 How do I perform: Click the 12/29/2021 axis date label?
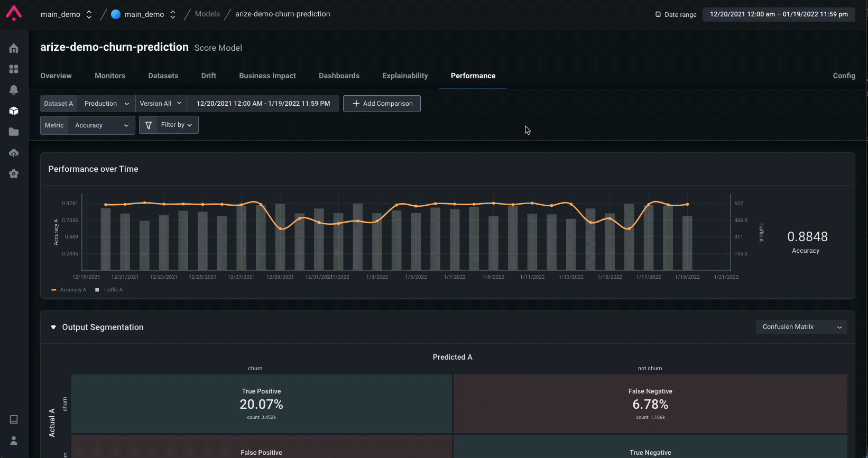click(x=280, y=277)
